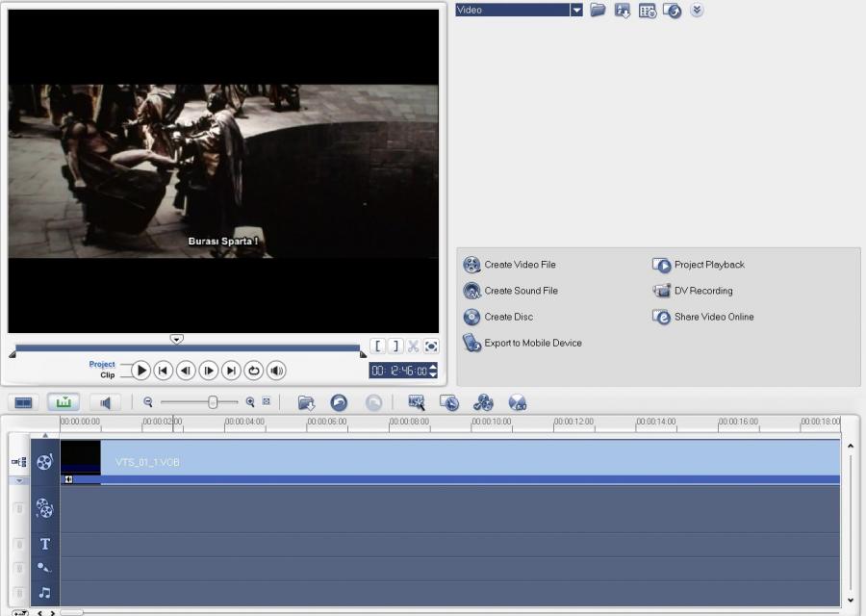The image size is (866, 616).
Task: Toggle ripple editing lock for Music track
Action: pos(19,593)
